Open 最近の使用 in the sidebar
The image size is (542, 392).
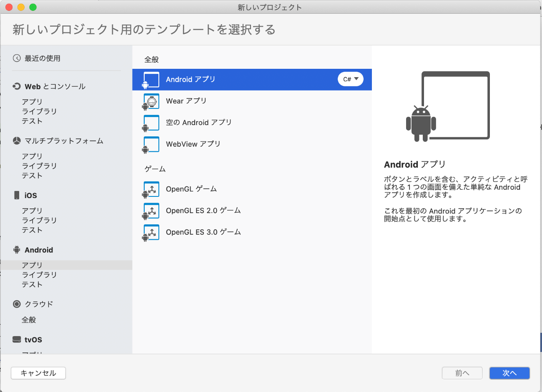[x=43, y=58]
